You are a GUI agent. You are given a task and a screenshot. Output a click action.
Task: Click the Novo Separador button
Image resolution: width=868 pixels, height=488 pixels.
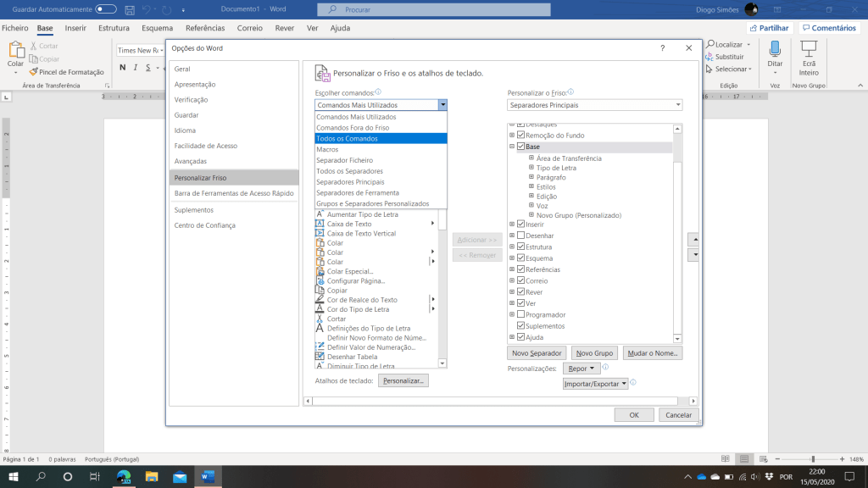[536, 352]
